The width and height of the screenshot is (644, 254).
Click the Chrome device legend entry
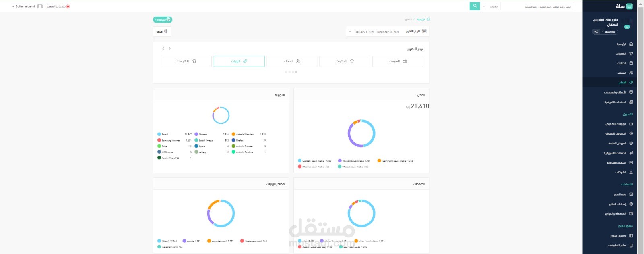pos(212,134)
